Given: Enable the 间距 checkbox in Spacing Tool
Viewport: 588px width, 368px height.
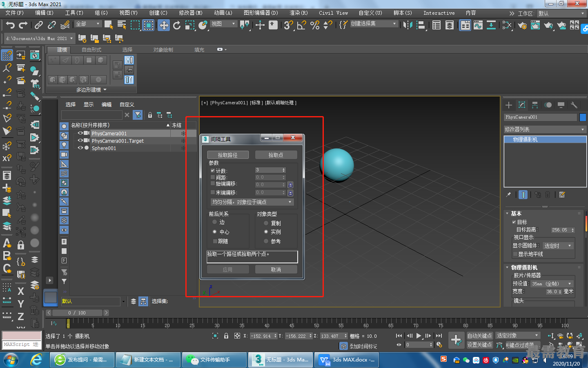Looking at the screenshot, I should pos(213,177).
